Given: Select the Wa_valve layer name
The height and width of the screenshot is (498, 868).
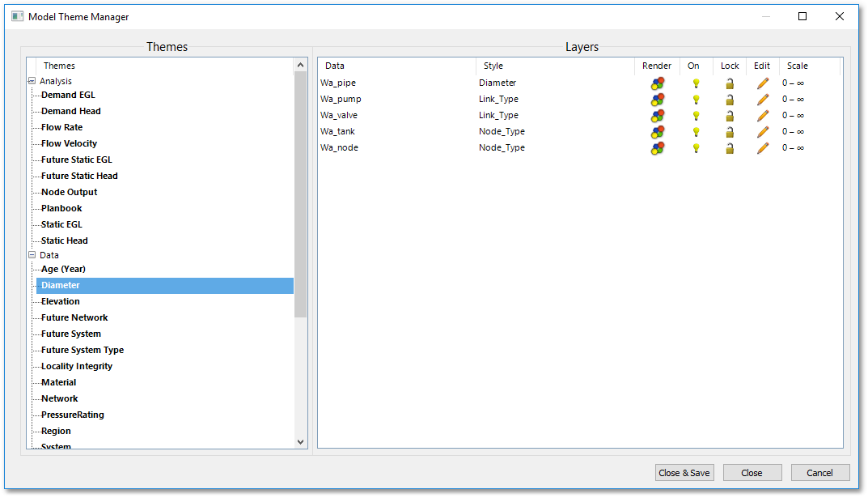Looking at the screenshot, I should (x=339, y=115).
